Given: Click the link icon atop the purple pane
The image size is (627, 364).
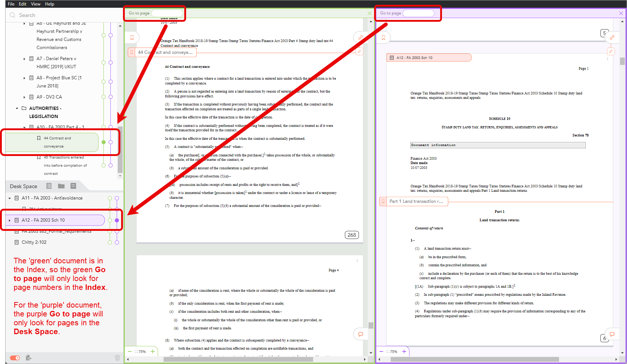Looking at the screenshot, I should [612, 38].
